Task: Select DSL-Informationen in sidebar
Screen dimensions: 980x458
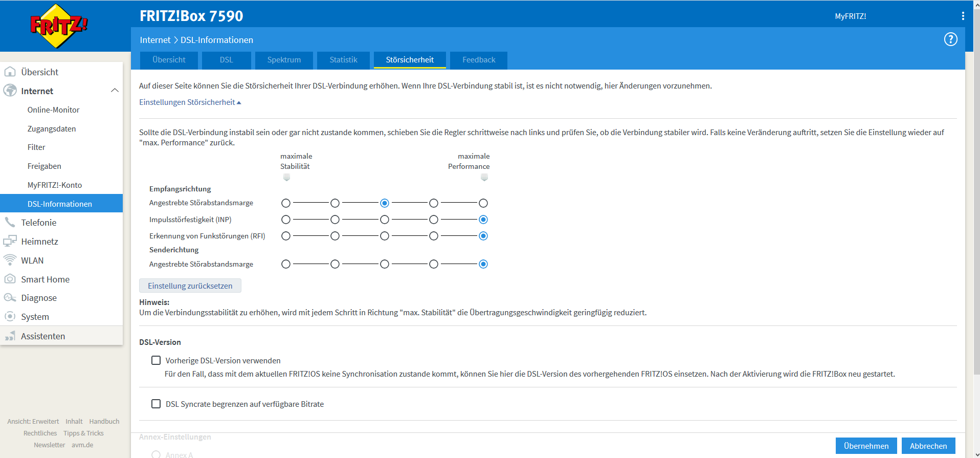Action: [61, 204]
